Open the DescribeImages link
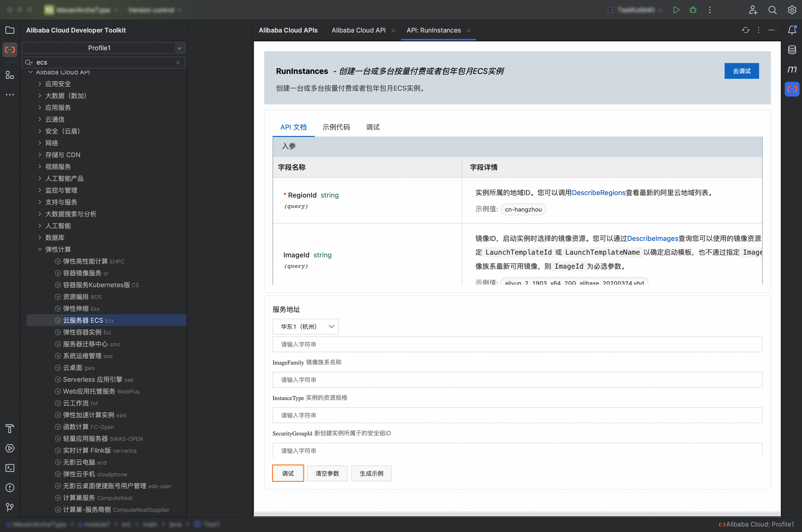Image resolution: width=802 pixels, height=532 pixels. point(652,238)
